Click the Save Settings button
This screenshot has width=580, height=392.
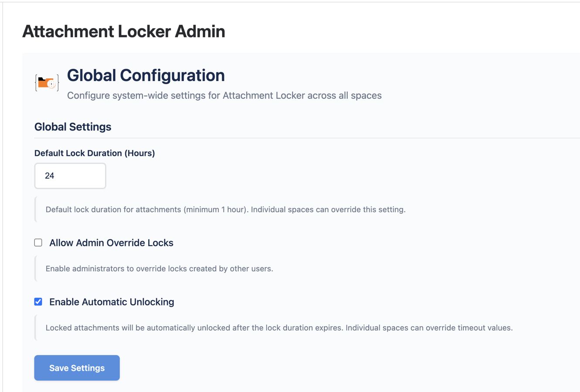point(77,368)
